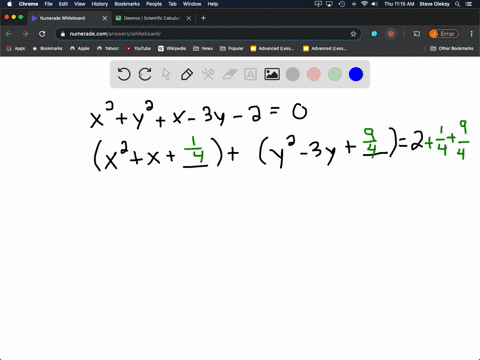Screen dimensions: 480x360
Task: Choose the pink pen color
Action: click(x=314, y=74)
